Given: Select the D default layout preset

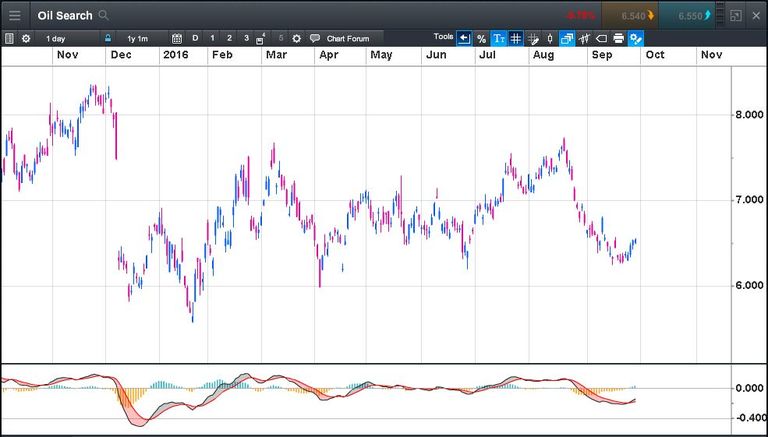Looking at the screenshot, I should (x=195, y=38).
